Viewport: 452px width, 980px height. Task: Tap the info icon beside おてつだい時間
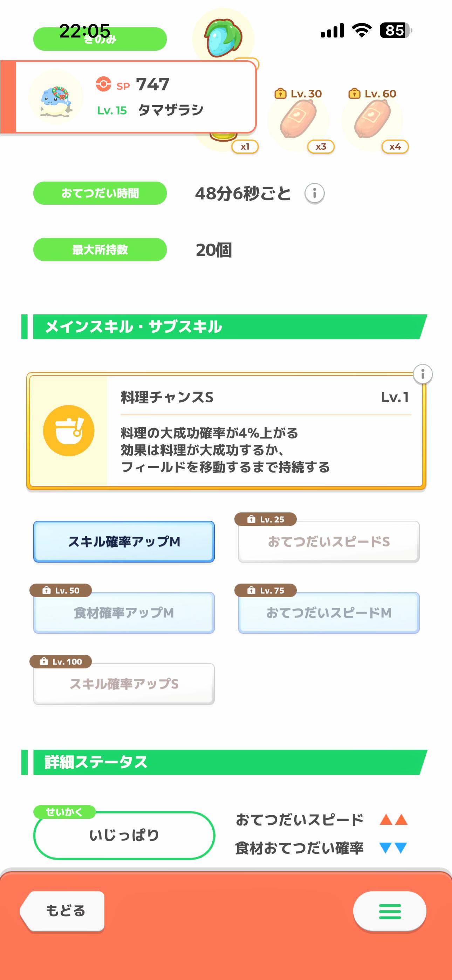point(314,193)
